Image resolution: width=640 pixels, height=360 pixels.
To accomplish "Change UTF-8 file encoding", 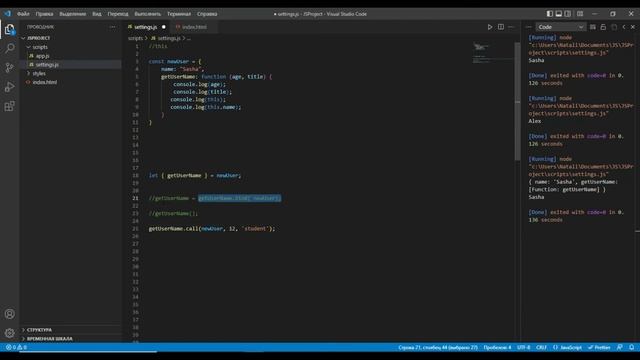I will pyautogui.click(x=523, y=347).
